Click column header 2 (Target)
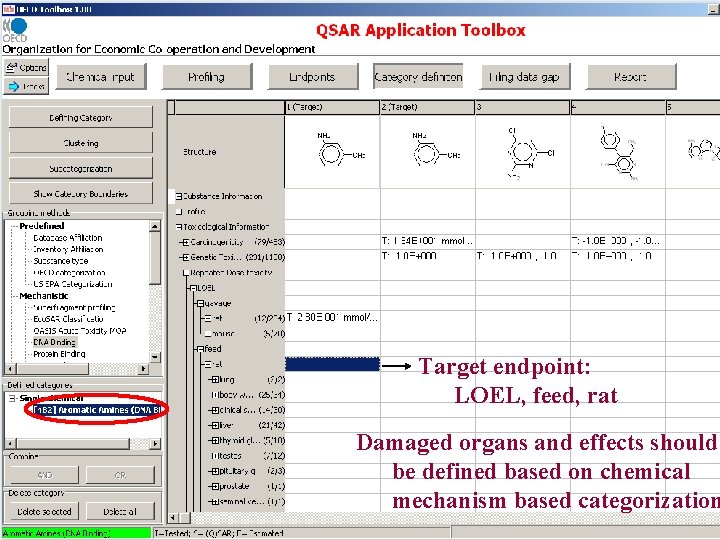The image size is (720, 540). pyautogui.click(x=428, y=107)
